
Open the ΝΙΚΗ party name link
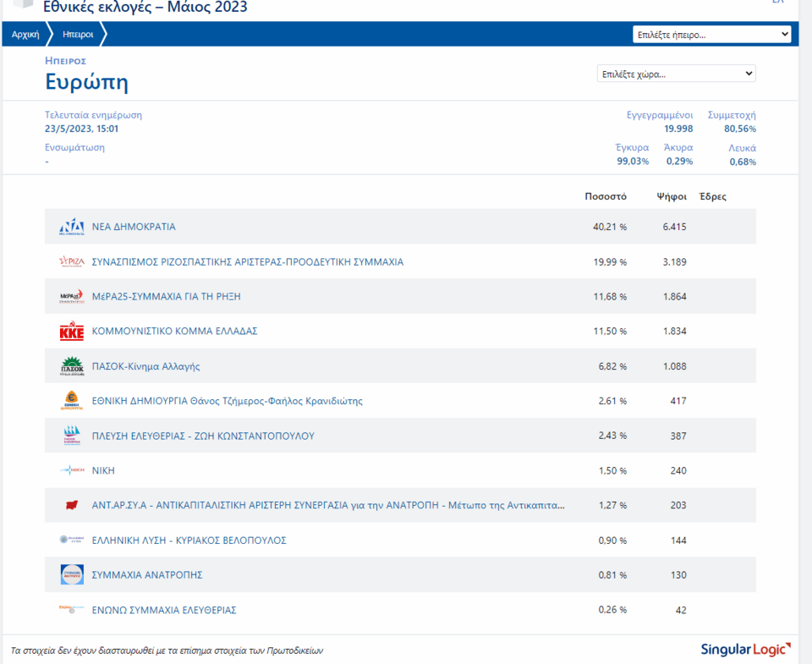pos(103,470)
